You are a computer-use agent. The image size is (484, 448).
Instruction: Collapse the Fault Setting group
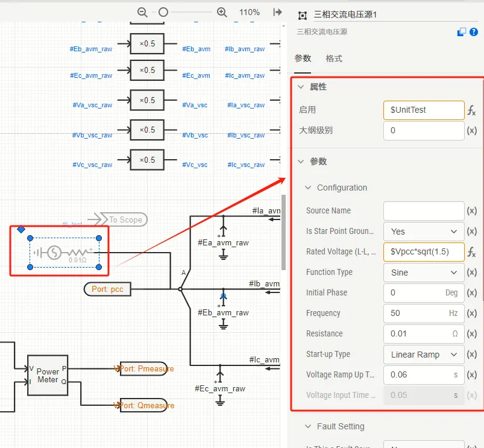308,426
